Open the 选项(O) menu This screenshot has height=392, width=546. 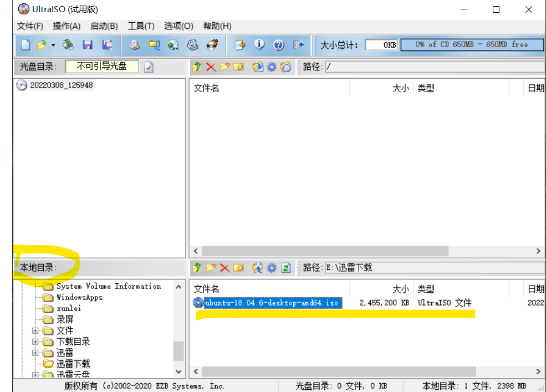click(178, 26)
